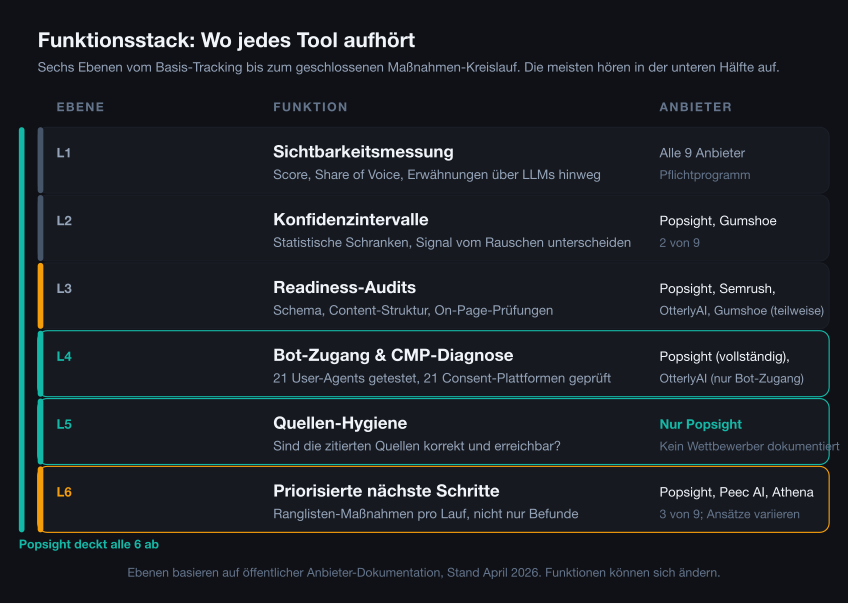Click the 'Popsight deckt alle 6 ab' caption

click(89, 545)
